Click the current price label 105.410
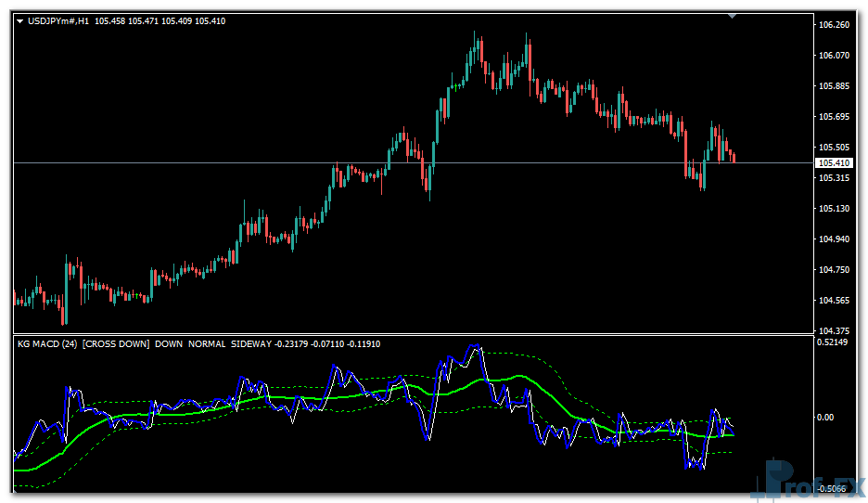 tap(832, 163)
